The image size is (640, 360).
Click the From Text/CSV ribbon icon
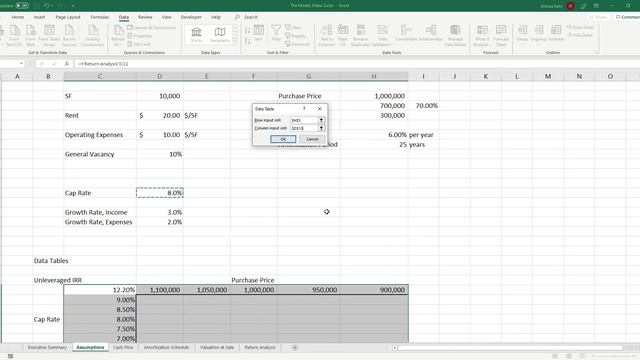coord(14,35)
